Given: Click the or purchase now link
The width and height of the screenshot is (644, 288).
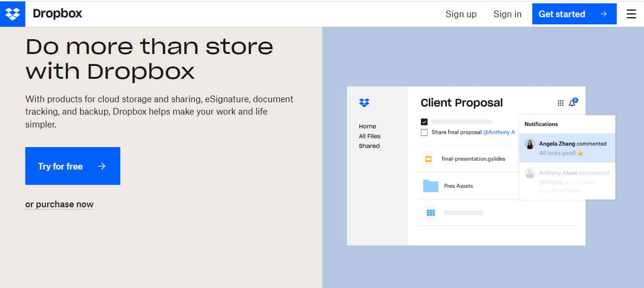Looking at the screenshot, I should pos(59,204).
